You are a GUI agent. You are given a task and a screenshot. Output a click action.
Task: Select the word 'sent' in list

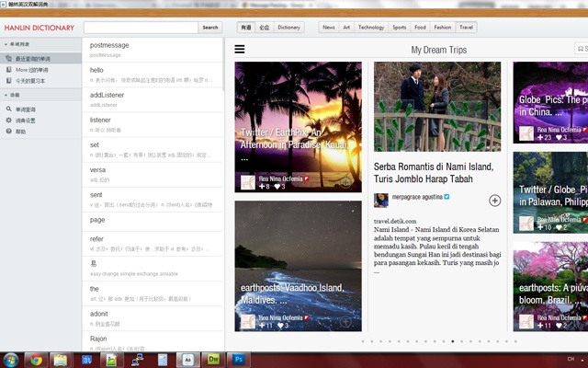(x=153, y=200)
